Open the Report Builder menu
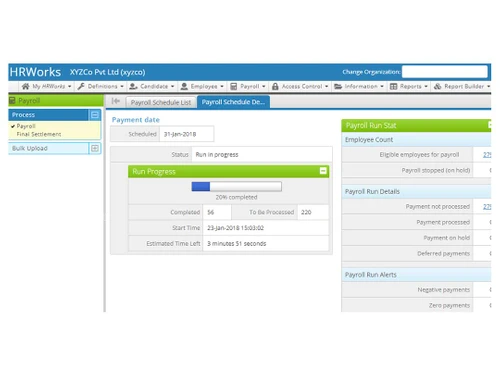This screenshot has height=375, width=500. pos(462,86)
